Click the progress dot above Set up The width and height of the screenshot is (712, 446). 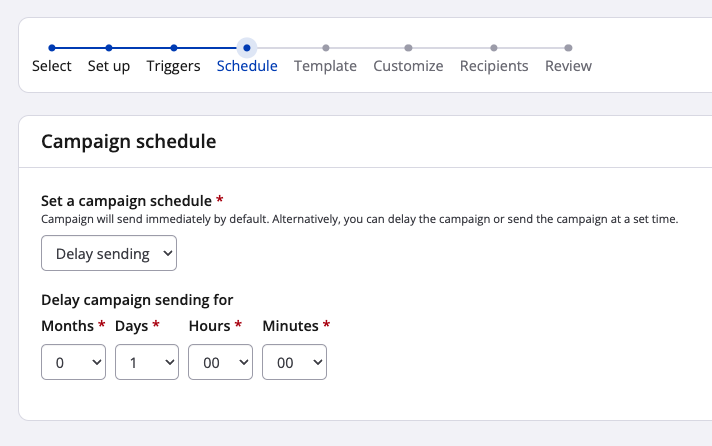(x=109, y=47)
